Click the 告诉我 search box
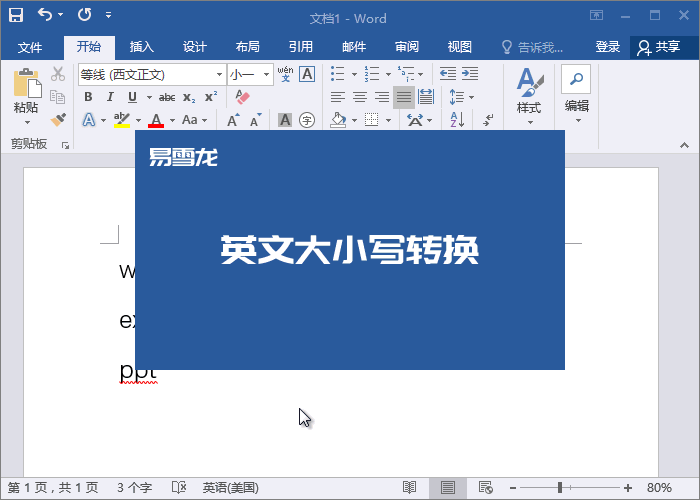This screenshot has width=700, height=500. 532,47
